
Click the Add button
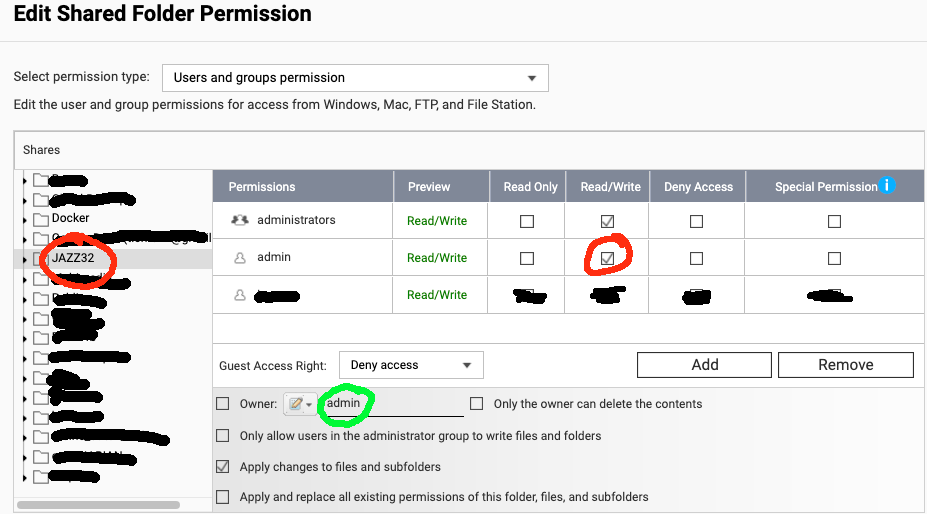[x=705, y=365]
